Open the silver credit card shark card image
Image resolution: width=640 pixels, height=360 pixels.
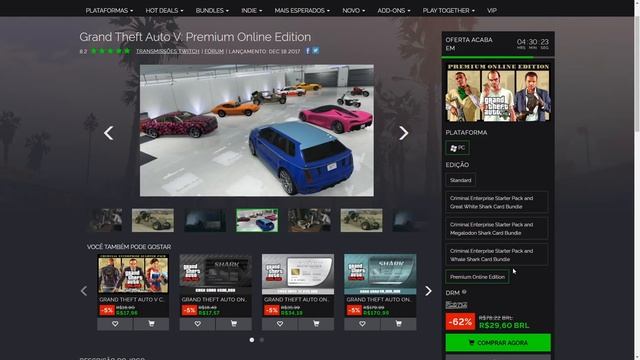coord(298,274)
